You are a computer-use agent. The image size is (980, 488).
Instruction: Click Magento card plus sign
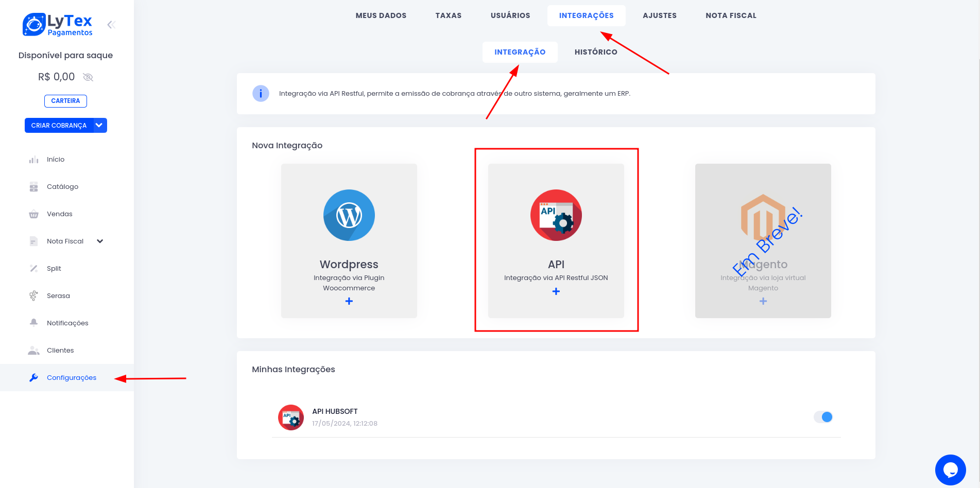tap(763, 301)
